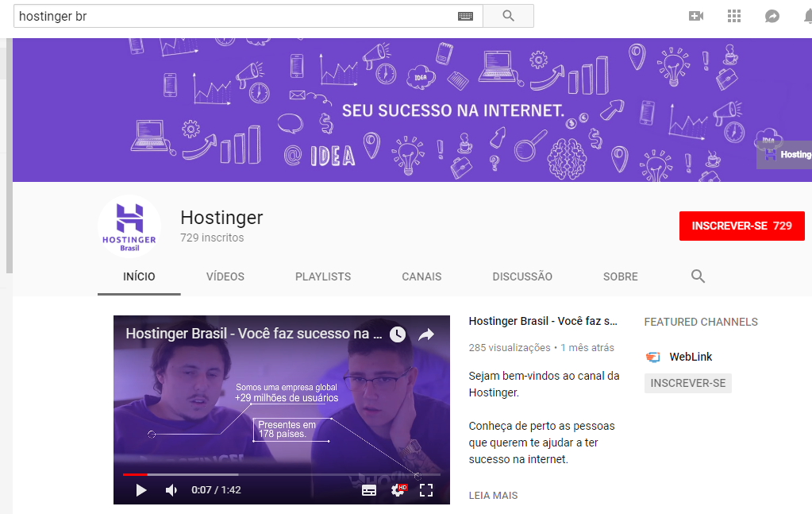Screen dimensions: 812x514
Task: Expand description with LEIA MAIS
Action: tap(493, 496)
